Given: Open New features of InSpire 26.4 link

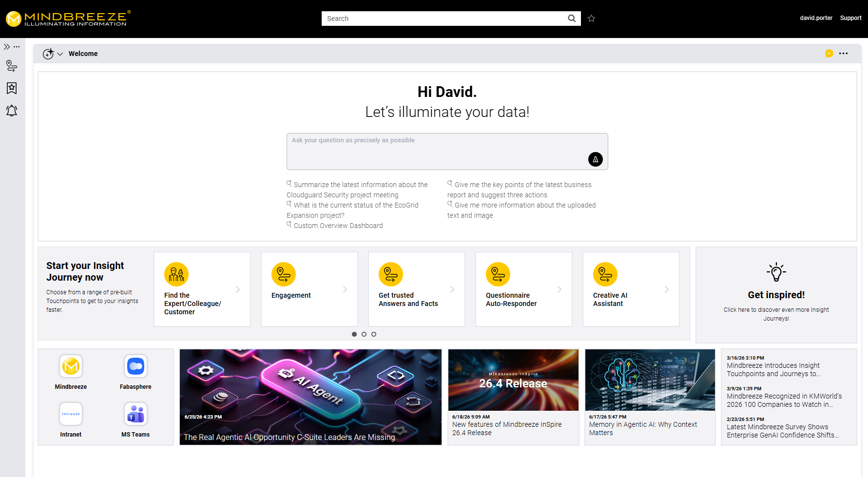Looking at the screenshot, I should point(507,428).
